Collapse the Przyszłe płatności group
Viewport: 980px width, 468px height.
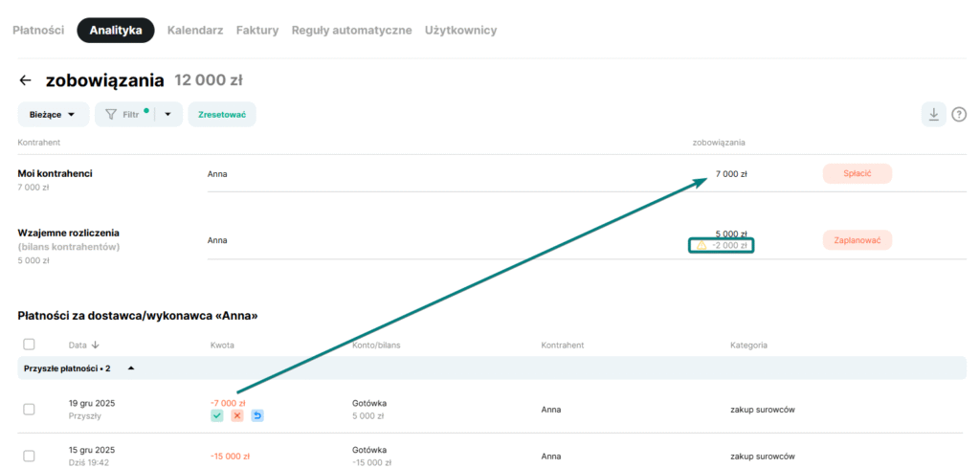[131, 368]
